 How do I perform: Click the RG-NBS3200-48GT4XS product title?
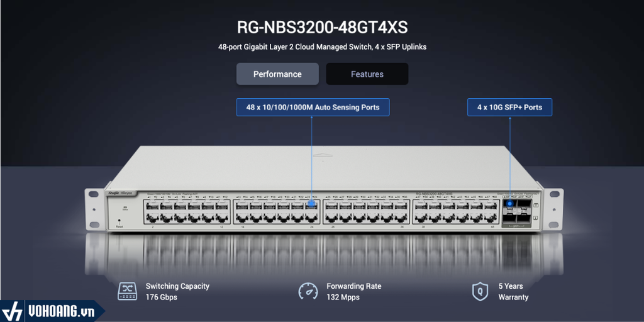[322, 28]
